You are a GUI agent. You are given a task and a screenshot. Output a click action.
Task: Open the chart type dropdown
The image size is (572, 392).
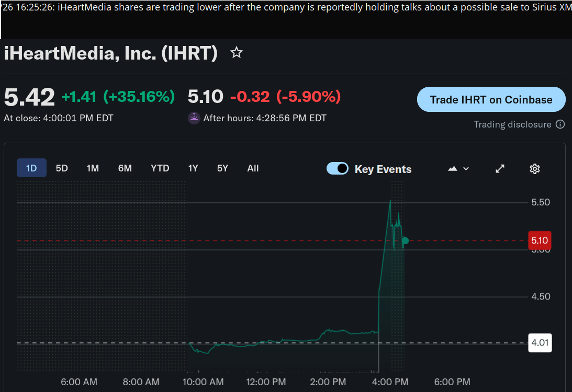(x=458, y=169)
